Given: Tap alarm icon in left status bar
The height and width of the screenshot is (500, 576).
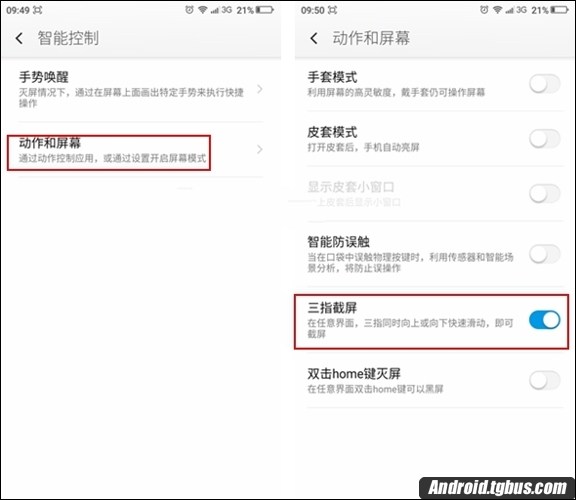Looking at the screenshot, I should pyautogui.click(x=189, y=10).
